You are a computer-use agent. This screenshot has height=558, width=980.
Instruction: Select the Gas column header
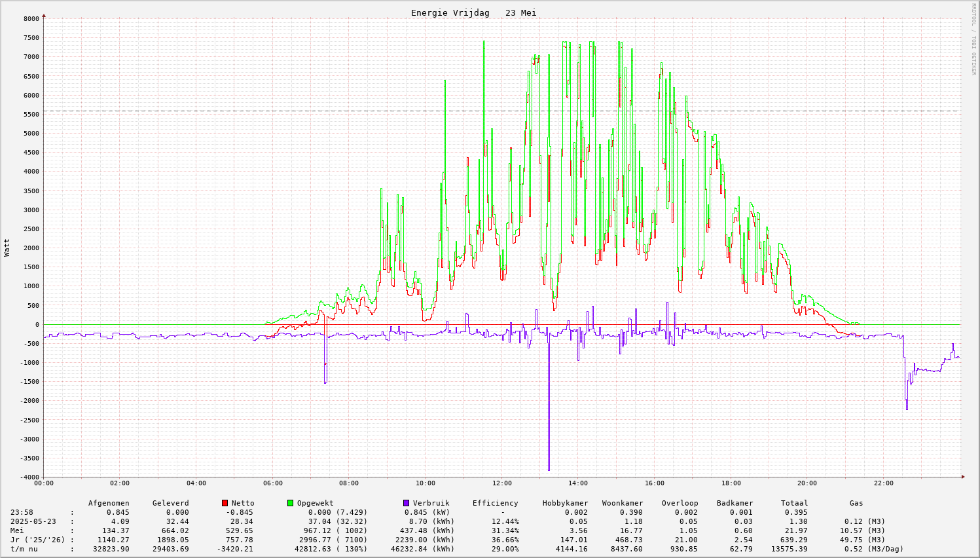tap(856, 503)
